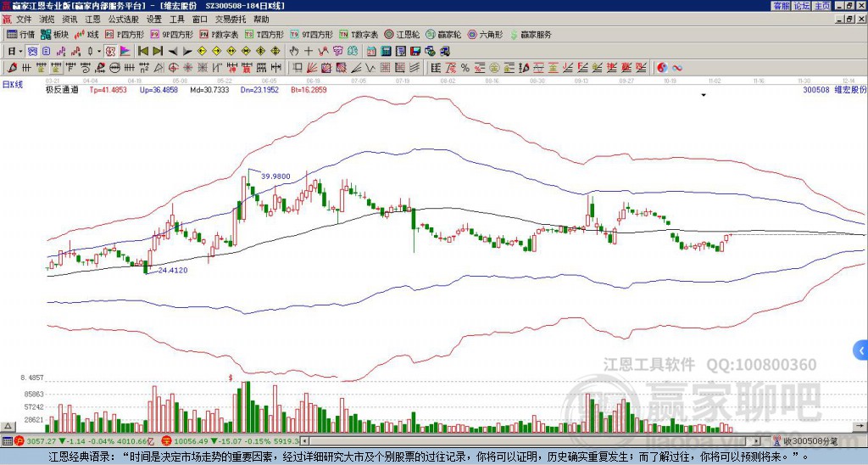Screen dimensions: 868x465
Task: Open the calendar icon showing 21
Action: [x=371, y=51]
